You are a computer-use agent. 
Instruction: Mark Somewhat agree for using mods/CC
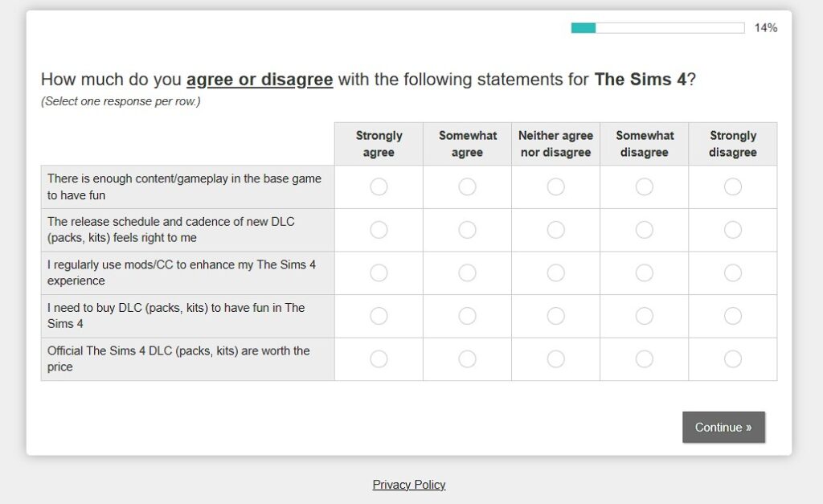coord(467,273)
